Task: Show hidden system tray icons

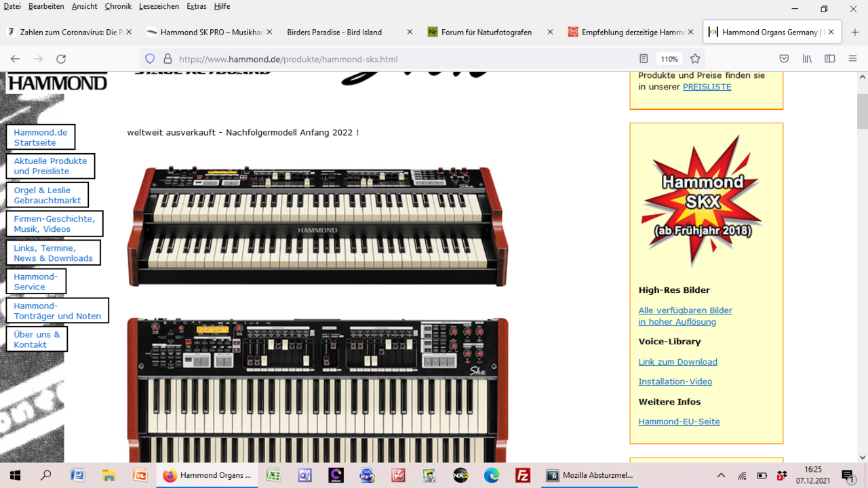Action: pos(721,475)
